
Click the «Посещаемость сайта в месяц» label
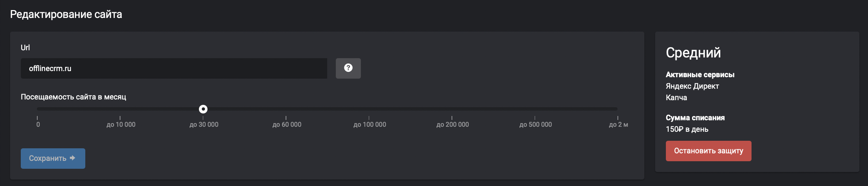pyautogui.click(x=73, y=97)
